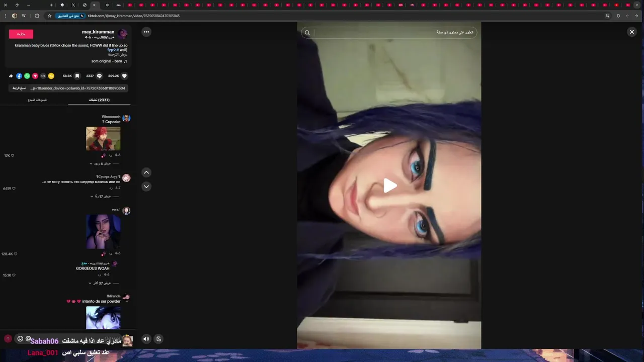
Task: Open the Chrome three-dot menu
Action: pos(6,16)
